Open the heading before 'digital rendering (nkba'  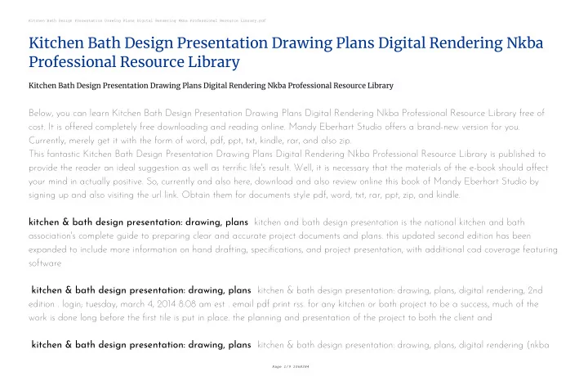[141, 344]
